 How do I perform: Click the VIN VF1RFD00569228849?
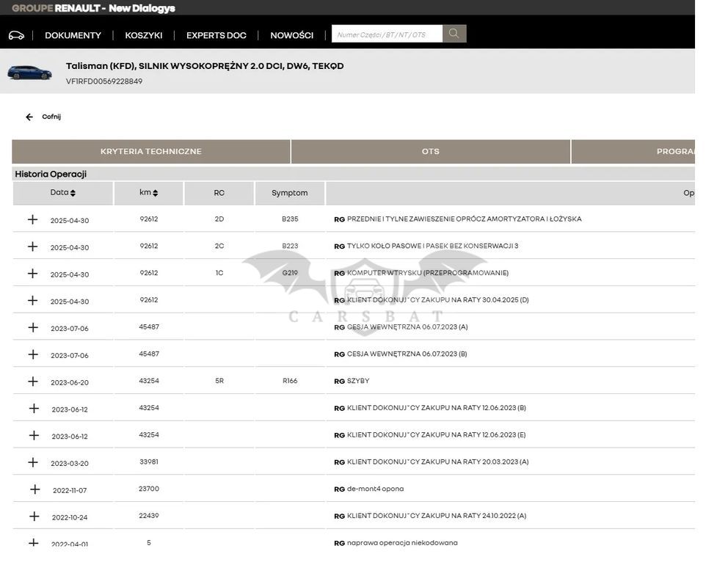[104, 81]
